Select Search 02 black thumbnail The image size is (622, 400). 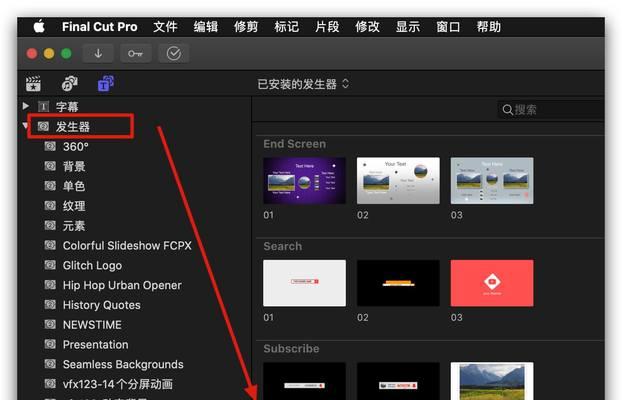pyautogui.click(x=398, y=283)
